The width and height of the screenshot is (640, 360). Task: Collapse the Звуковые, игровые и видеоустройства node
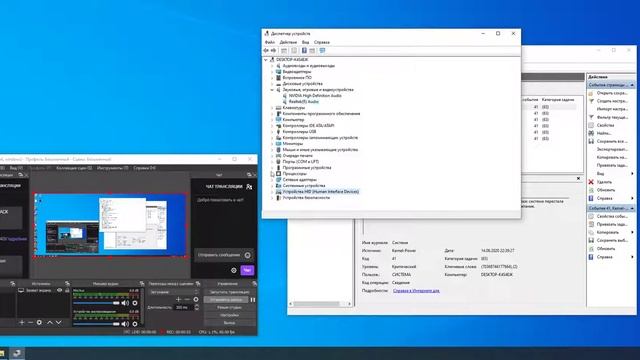(x=272, y=90)
